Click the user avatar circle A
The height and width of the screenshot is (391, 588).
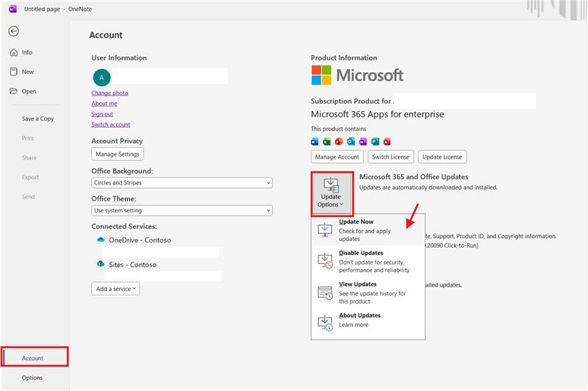coord(101,78)
